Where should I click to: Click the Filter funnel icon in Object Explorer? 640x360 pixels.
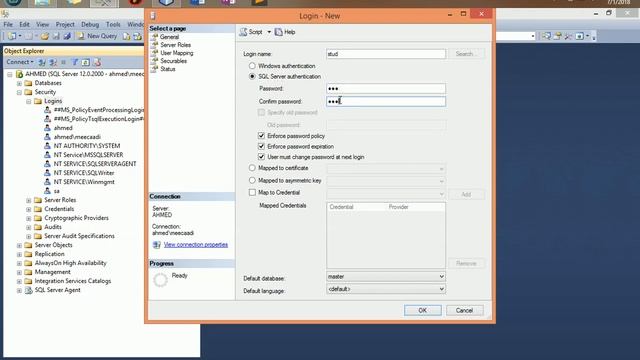[75, 62]
